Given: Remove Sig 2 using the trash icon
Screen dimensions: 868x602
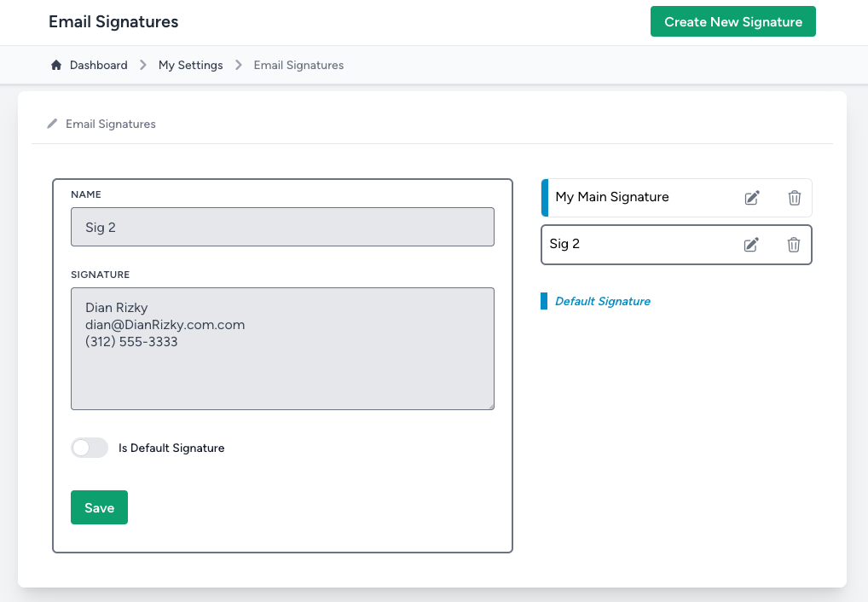Looking at the screenshot, I should pyautogui.click(x=793, y=244).
